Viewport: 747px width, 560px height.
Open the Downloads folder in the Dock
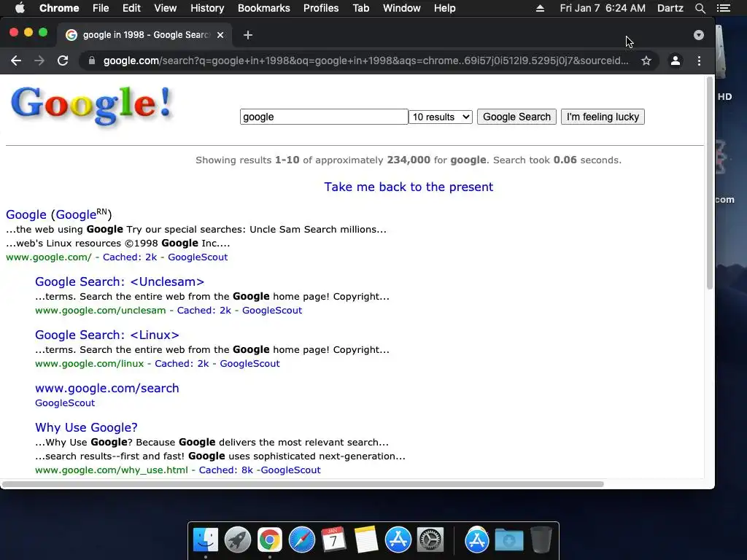[508, 540]
